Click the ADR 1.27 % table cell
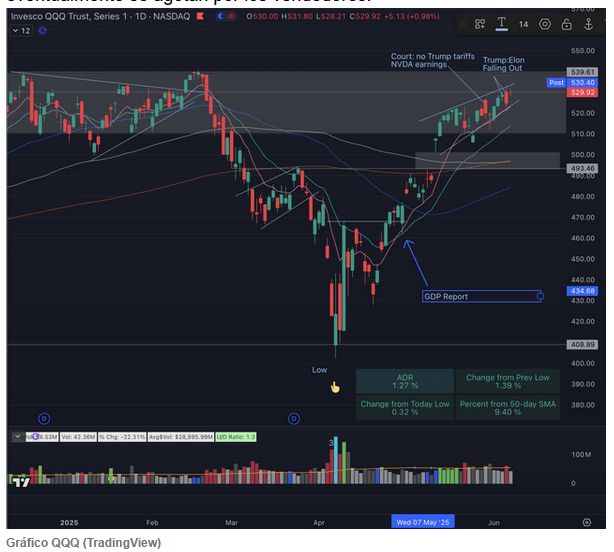The height and width of the screenshot is (552, 614). 405,381
